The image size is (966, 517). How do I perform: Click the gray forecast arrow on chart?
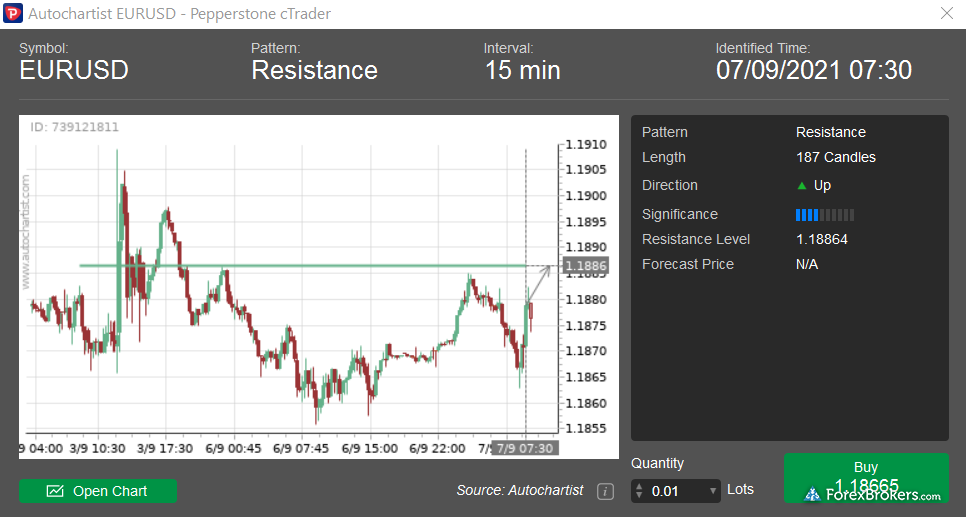point(539,282)
